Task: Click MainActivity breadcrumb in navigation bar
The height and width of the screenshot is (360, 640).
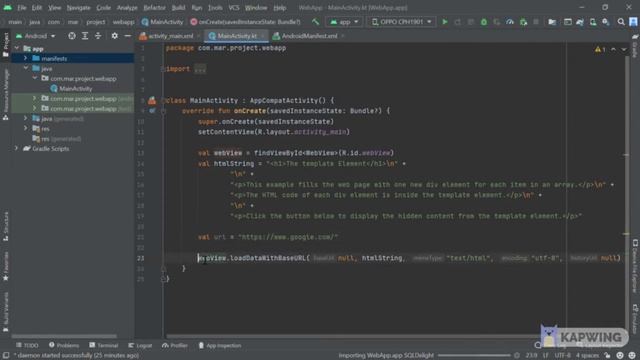Action: pyautogui.click(x=162, y=22)
